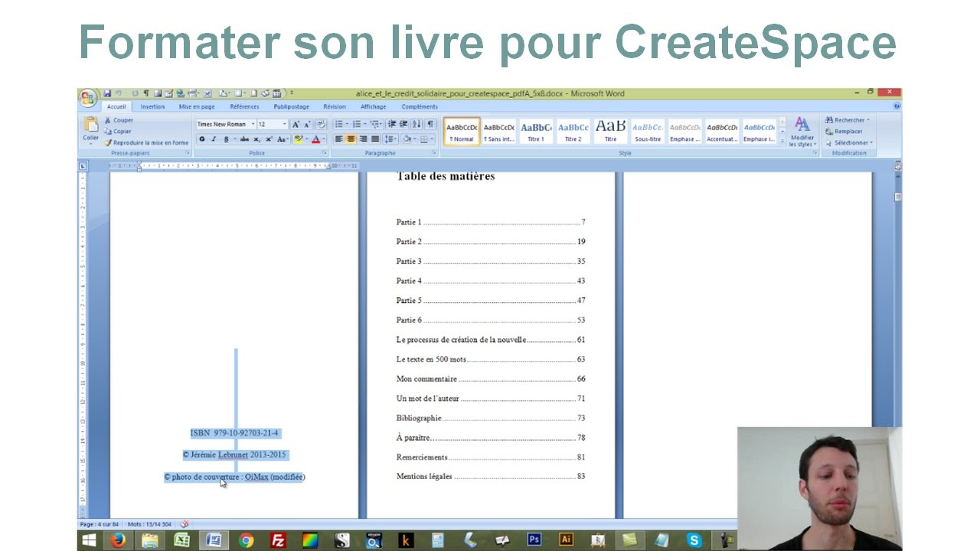This screenshot has width=980, height=551.
Task: Justify the text
Action: 374,139
